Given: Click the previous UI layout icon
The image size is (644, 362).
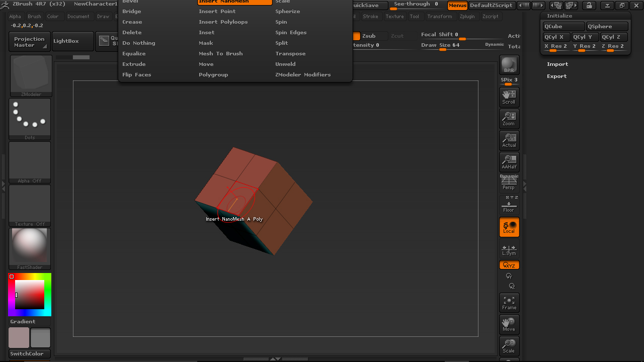Looking at the screenshot, I should tap(556, 6).
